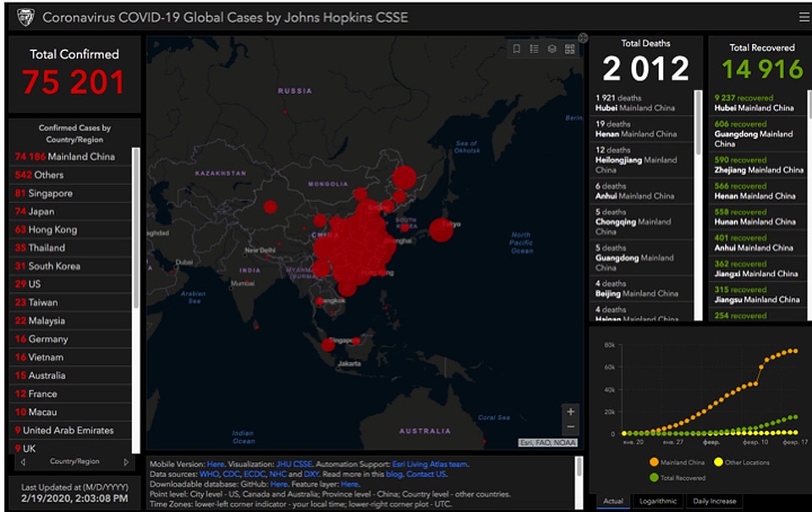Click the green Total Recovered legend dot
812x512 pixels.
pyautogui.click(x=654, y=477)
